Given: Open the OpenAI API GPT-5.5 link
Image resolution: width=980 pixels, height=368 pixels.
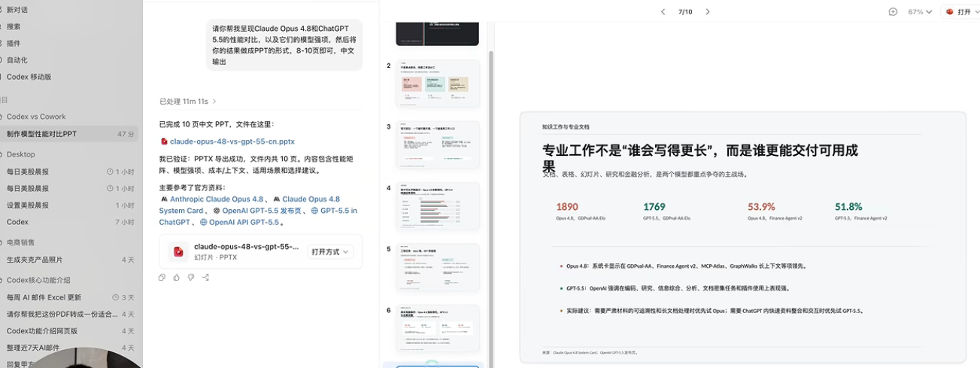Looking at the screenshot, I should (x=244, y=222).
